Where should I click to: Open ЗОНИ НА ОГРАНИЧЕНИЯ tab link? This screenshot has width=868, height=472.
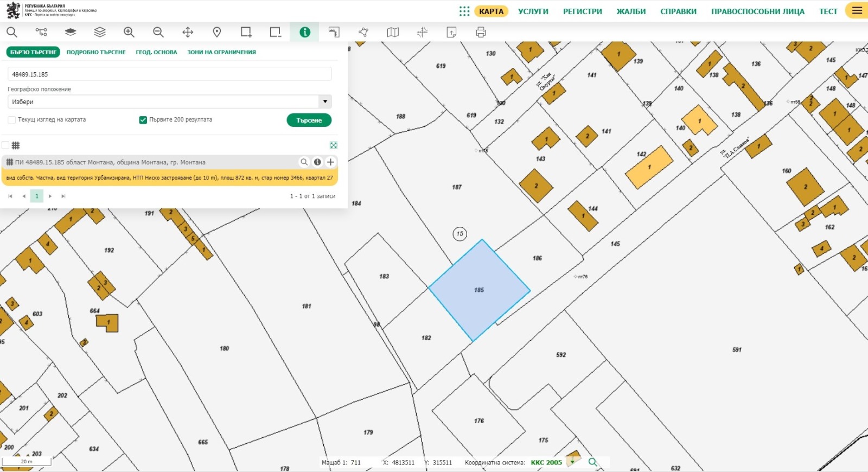[x=221, y=53]
